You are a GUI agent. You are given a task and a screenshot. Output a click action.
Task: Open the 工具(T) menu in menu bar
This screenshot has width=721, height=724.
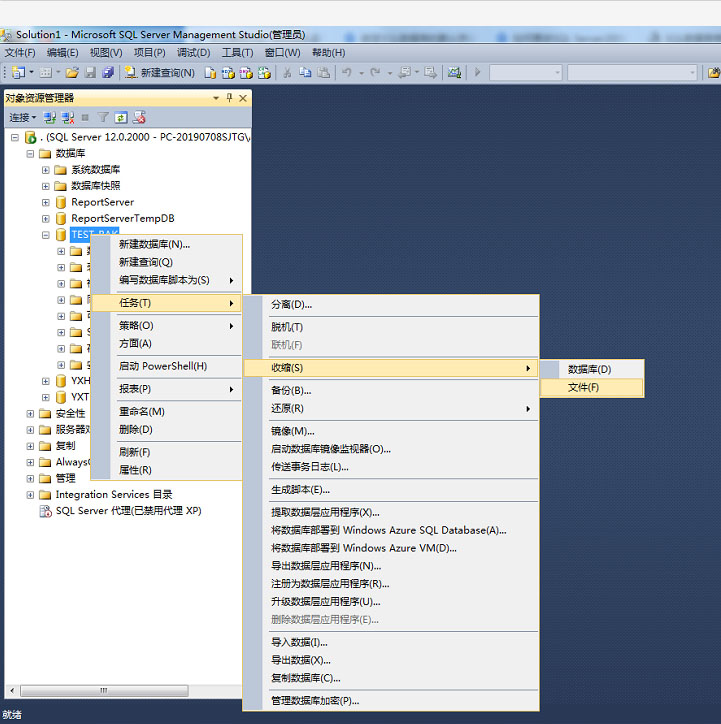[237, 53]
